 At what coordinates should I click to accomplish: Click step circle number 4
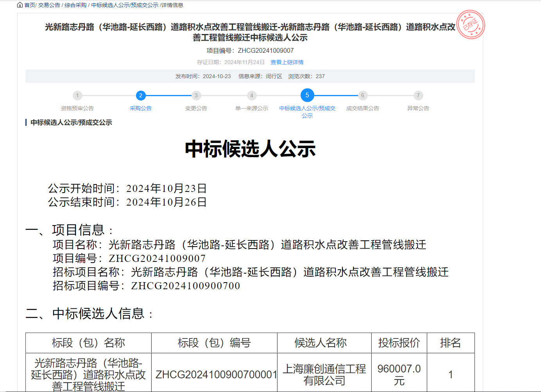(252, 95)
